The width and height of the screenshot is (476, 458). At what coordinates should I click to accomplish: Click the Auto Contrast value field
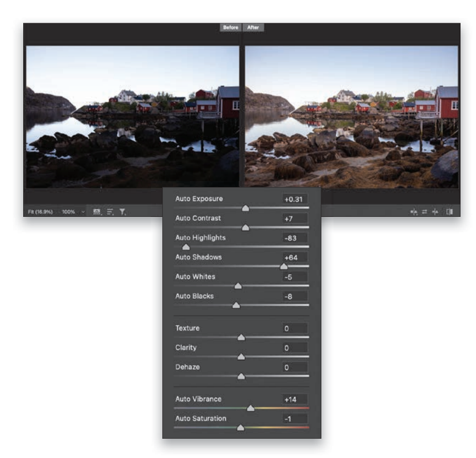294,219
